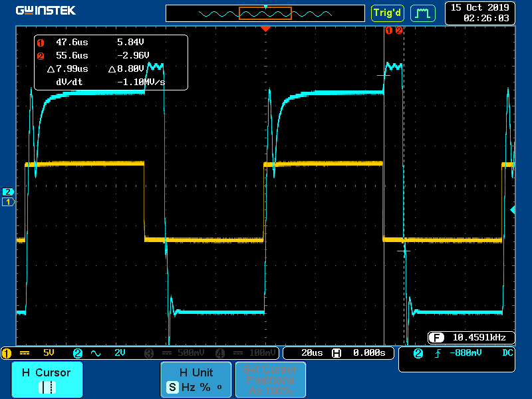Click the 0.000s horizontal position value
Screen dimensions: 532x399
tap(369, 353)
